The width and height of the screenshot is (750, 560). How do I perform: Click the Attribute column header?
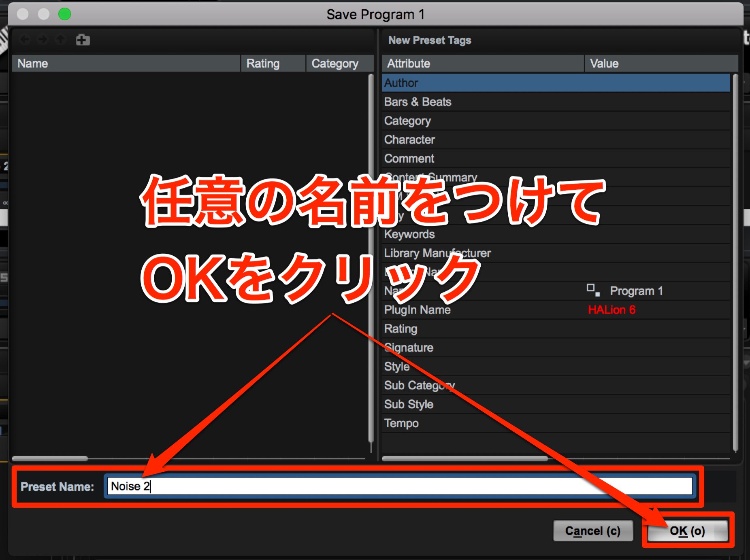point(483,64)
